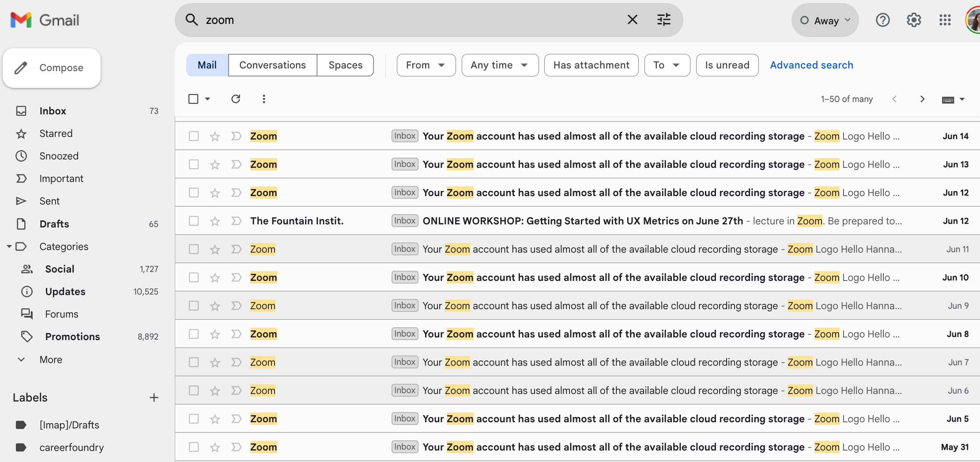Star the Fountain Instit. email
The image size is (980, 462).
tap(215, 221)
